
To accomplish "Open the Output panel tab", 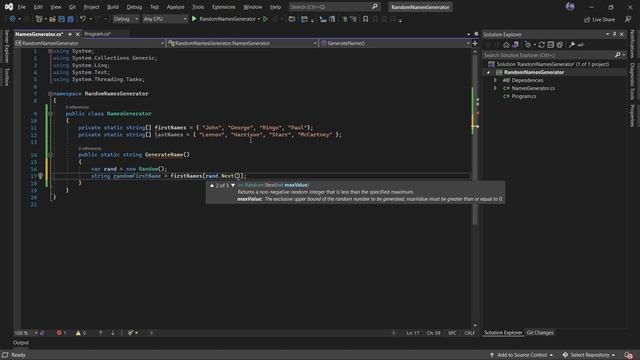I will point(21,343).
